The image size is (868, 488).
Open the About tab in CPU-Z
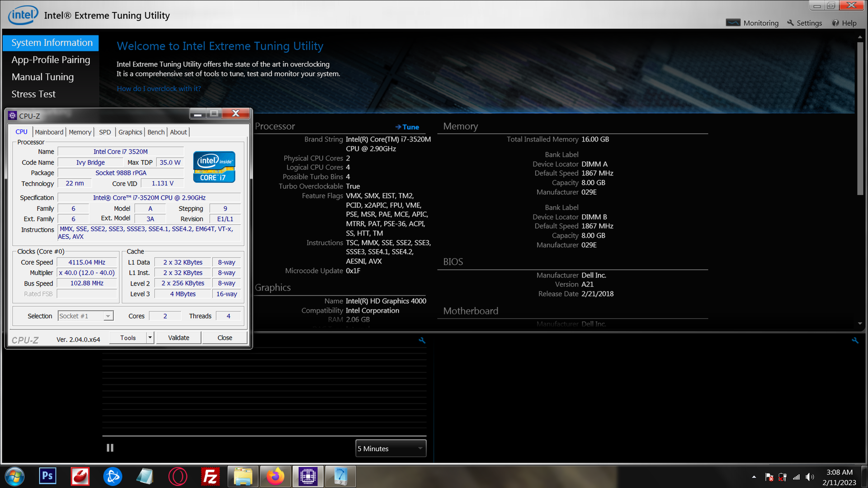tap(178, 132)
